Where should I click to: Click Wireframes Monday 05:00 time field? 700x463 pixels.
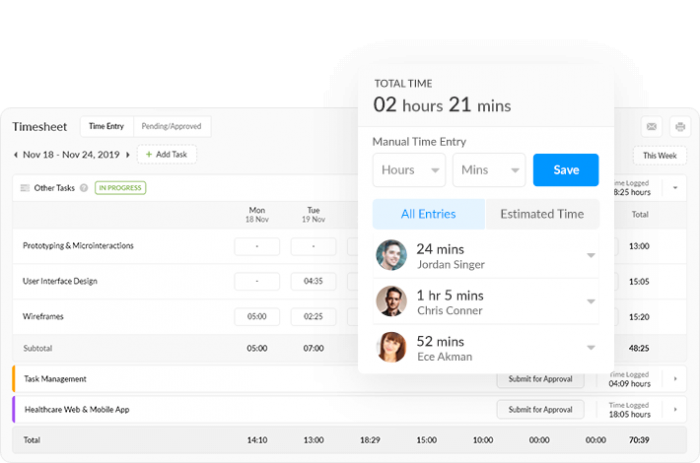(257, 317)
